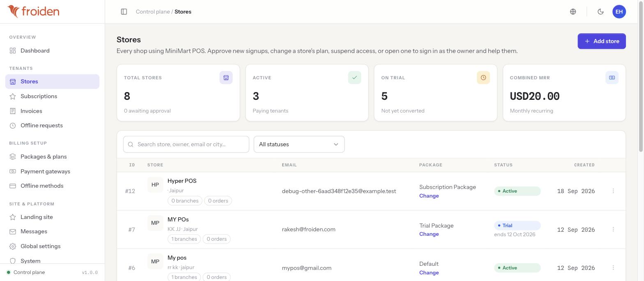Open the EH user avatar menu

(619, 12)
